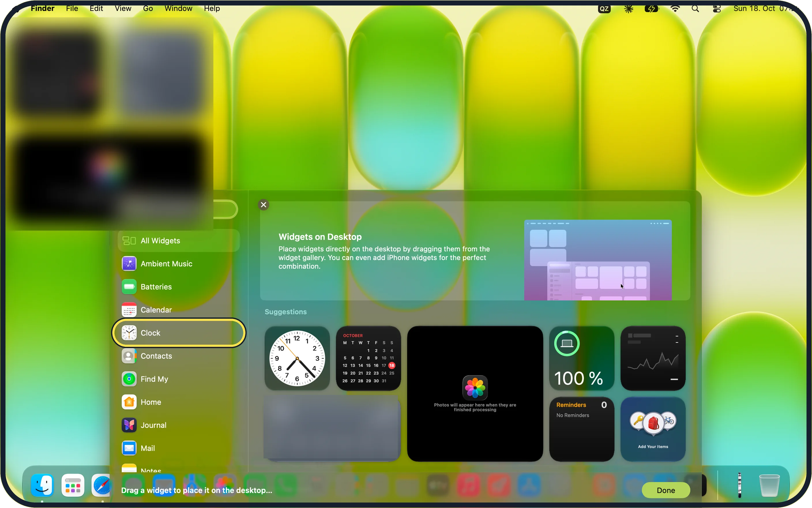Open the Finder app menu
The height and width of the screenshot is (508, 812).
(42, 8)
